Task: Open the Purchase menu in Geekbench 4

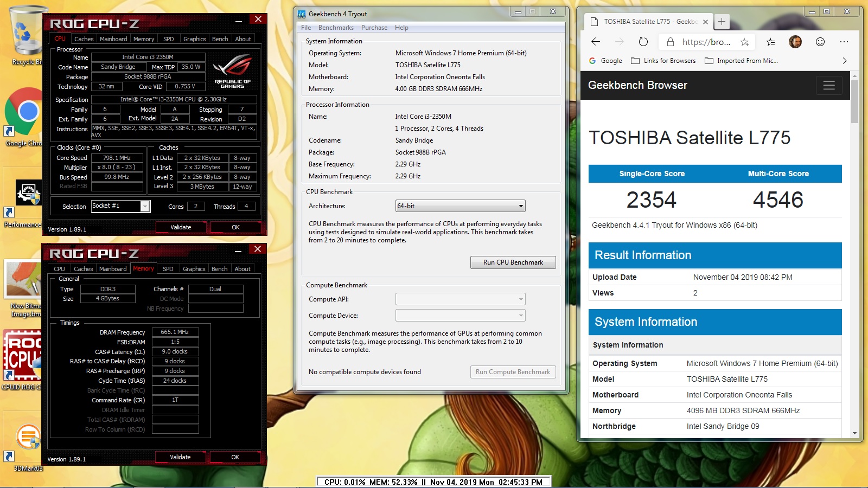Action: click(x=374, y=28)
